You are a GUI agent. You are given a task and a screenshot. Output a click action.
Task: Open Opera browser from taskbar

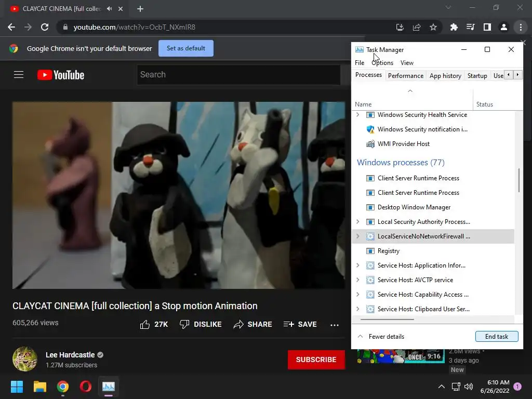point(86,387)
